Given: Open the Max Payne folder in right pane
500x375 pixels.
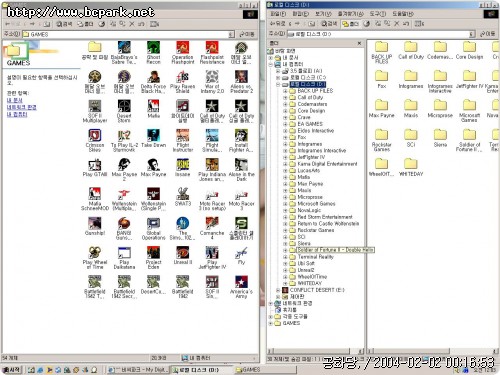Looking at the screenshot, I should coord(381,108).
